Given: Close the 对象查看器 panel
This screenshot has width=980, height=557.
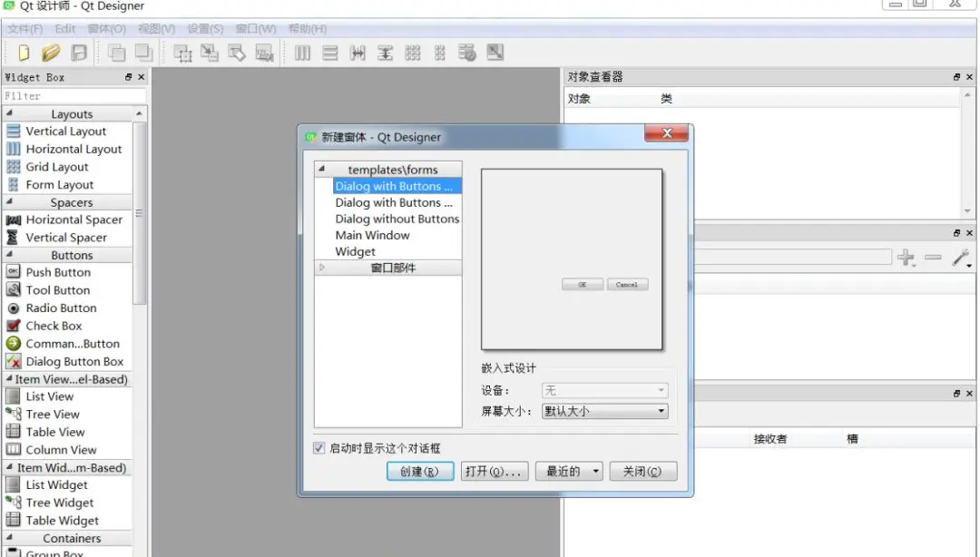Looking at the screenshot, I should (x=969, y=77).
